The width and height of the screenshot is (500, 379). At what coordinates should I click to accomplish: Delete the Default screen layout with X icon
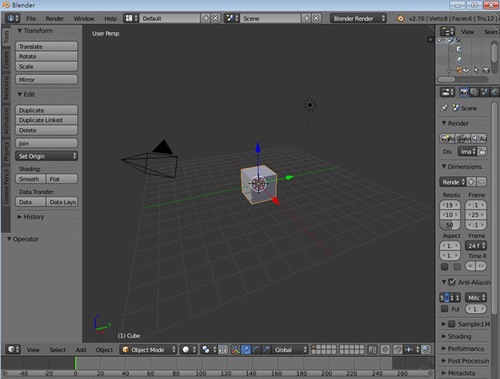click(215, 18)
